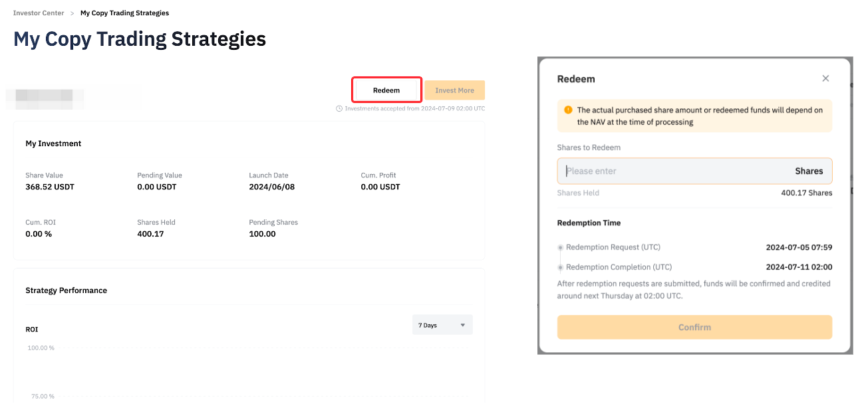Click the Shares unit label in input
Viewport: 868px width, 412px height.
[x=809, y=171]
